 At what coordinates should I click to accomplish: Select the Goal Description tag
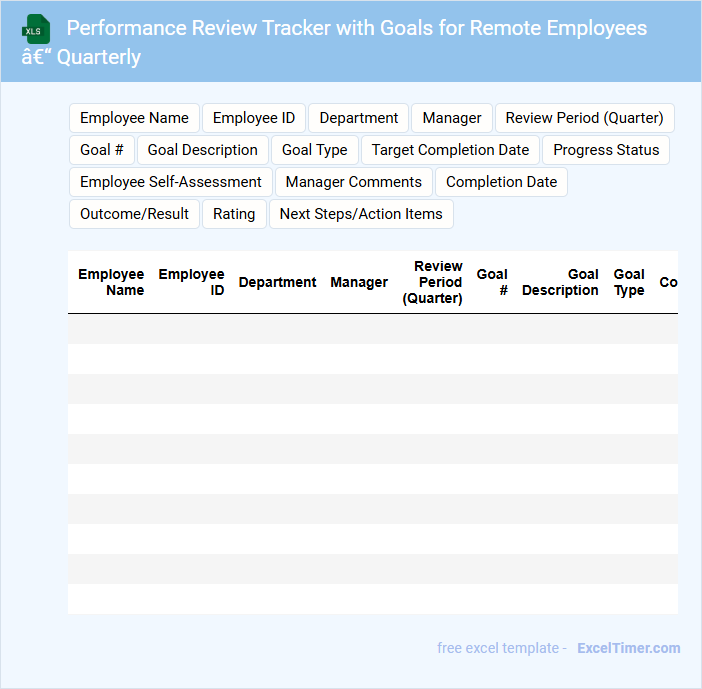click(203, 150)
